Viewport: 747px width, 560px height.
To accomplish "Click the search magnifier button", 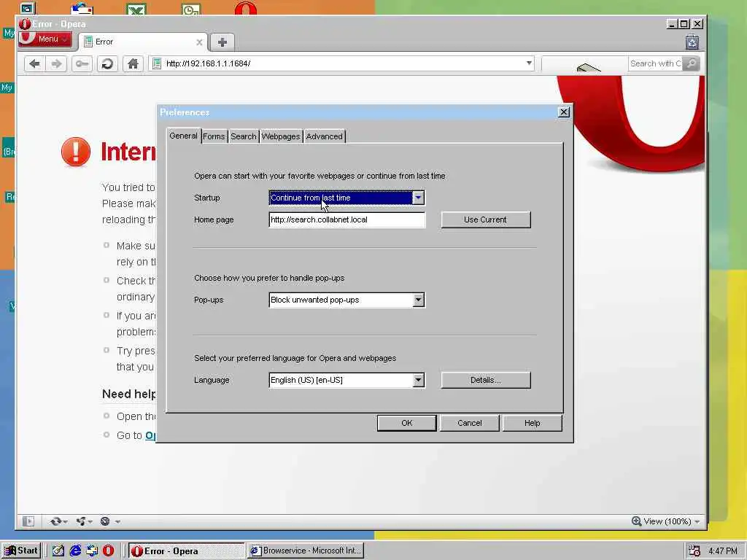I will coord(692,63).
